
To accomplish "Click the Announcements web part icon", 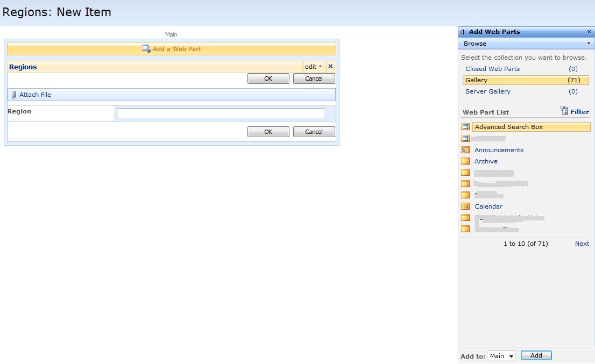I will point(465,149).
